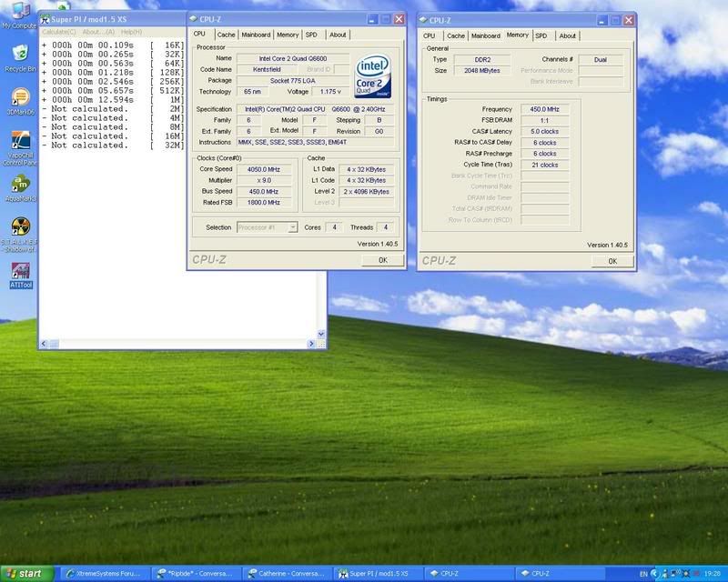Click the Code Name value 'Kentsfield'
The height and width of the screenshot is (582, 728).
(267, 70)
